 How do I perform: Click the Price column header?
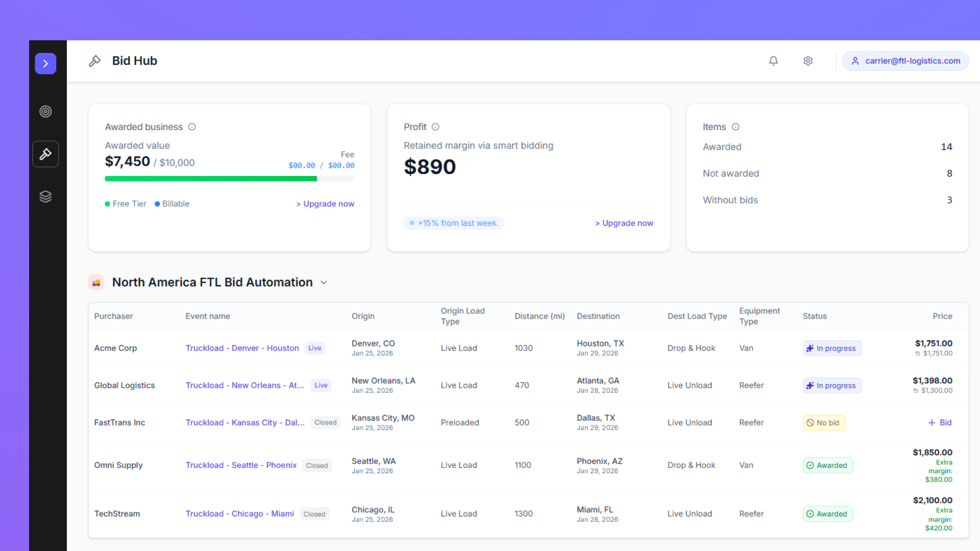pyautogui.click(x=942, y=316)
